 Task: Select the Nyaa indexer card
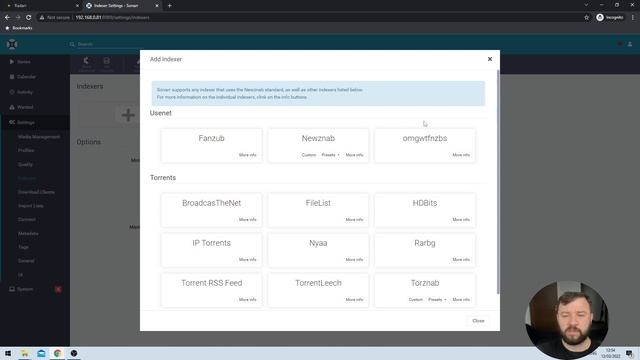[x=318, y=250]
